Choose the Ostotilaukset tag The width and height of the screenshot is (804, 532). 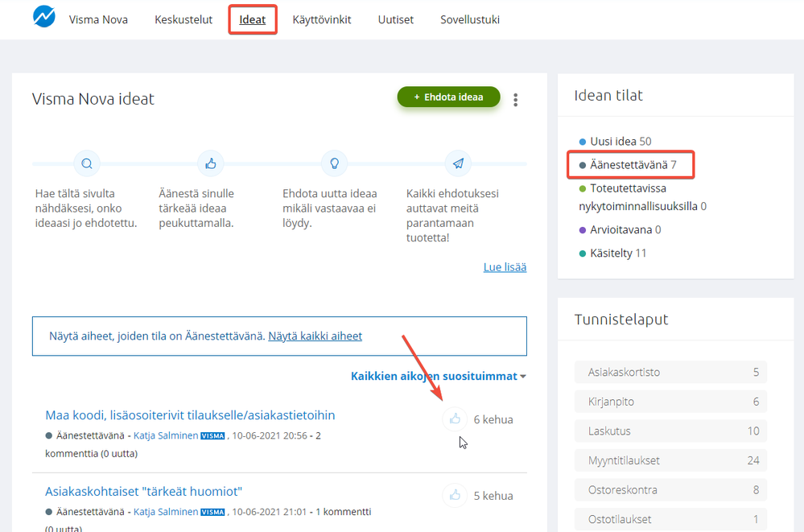coord(670,519)
